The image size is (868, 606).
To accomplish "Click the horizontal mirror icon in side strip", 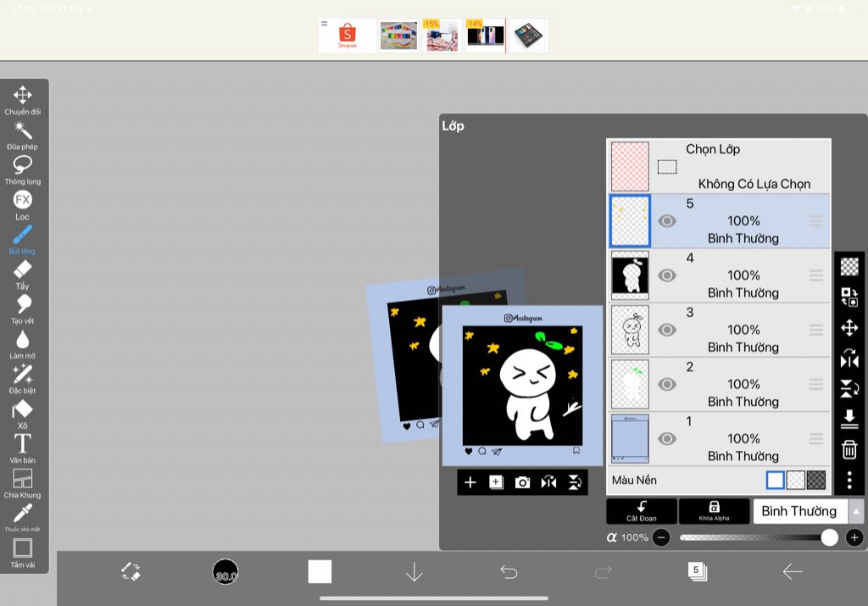I will (849, 359).
